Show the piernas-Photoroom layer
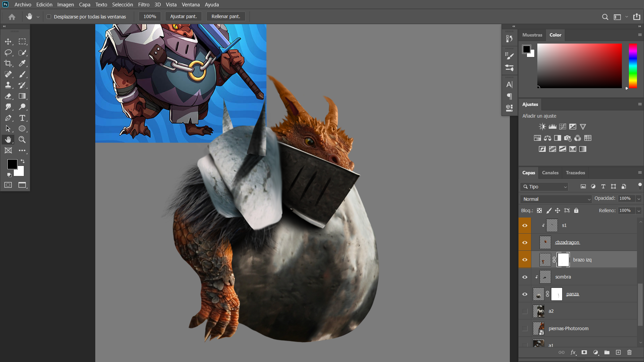This screenshot has height=362, width=644. click(x=525, y=329)
